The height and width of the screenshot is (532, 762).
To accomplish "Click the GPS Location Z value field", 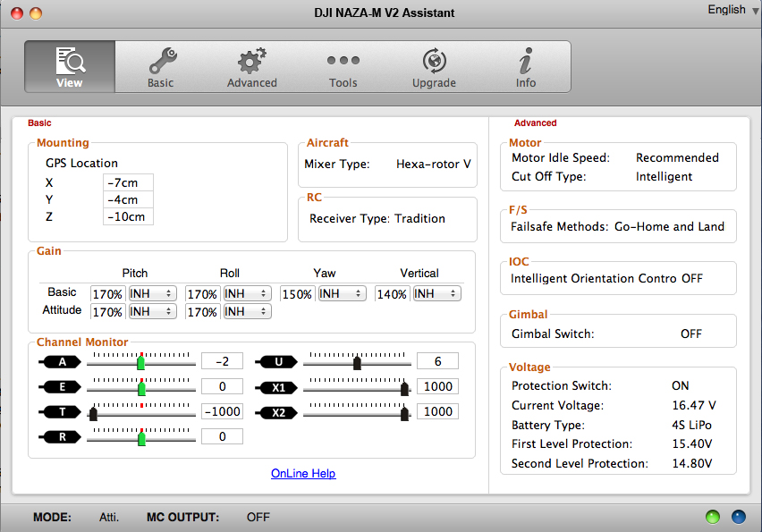I will [x=128, y=217].
